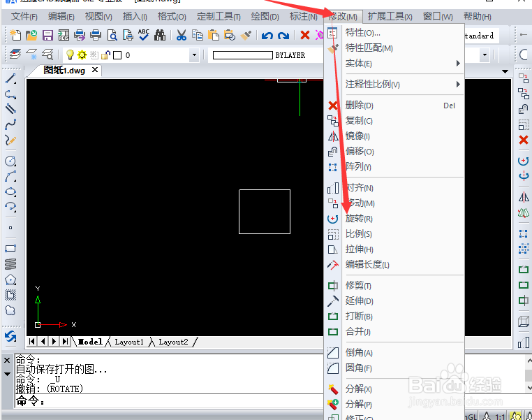Jump to last layout tab arrow
This screenshot has width=532, height=420.
coord(65,341)
